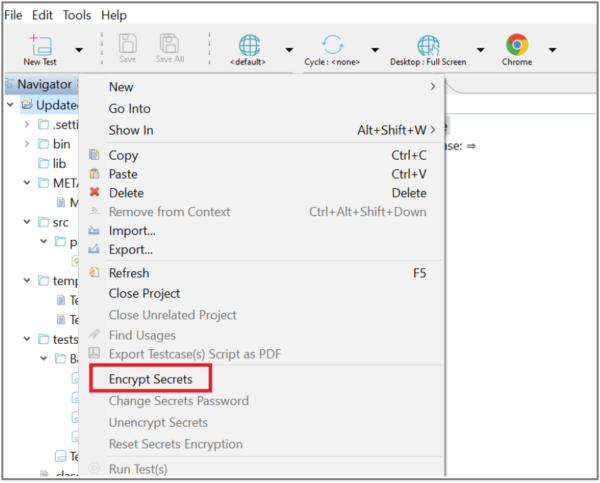Click the PDF export icon
The height and width of the screenshot is (483, 600).
pyautogui.click(x=94, y=352)
